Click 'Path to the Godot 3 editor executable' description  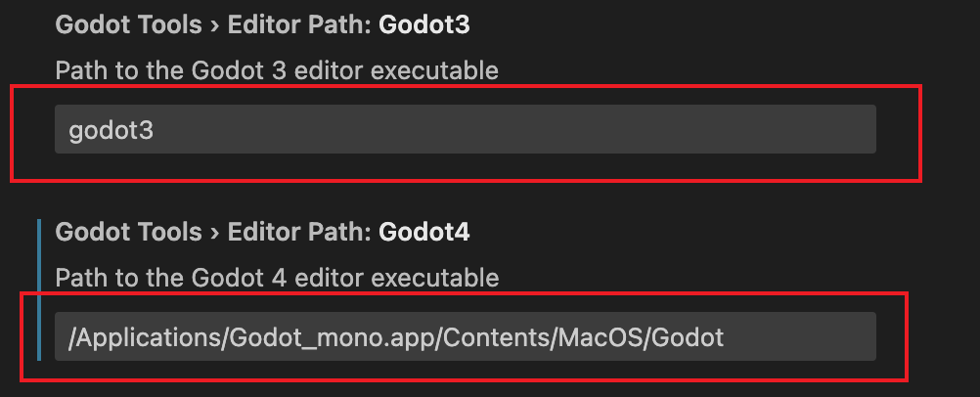277,70
